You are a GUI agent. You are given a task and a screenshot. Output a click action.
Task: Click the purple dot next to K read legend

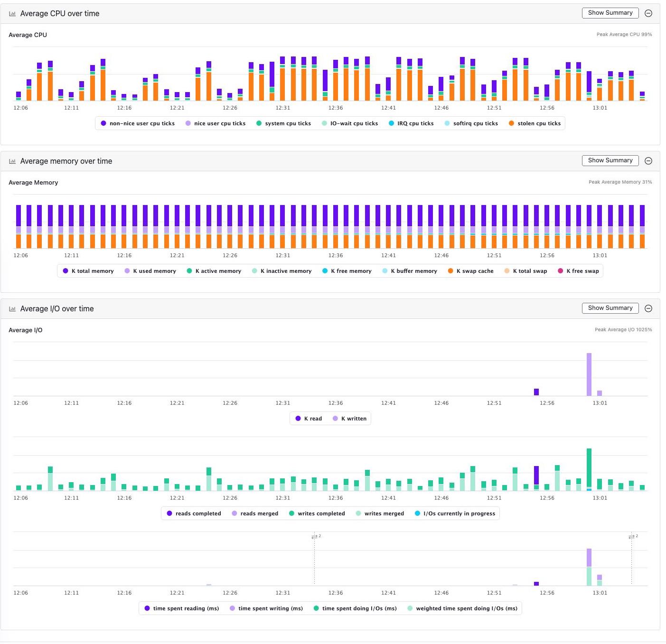click(x=298, y=418)
